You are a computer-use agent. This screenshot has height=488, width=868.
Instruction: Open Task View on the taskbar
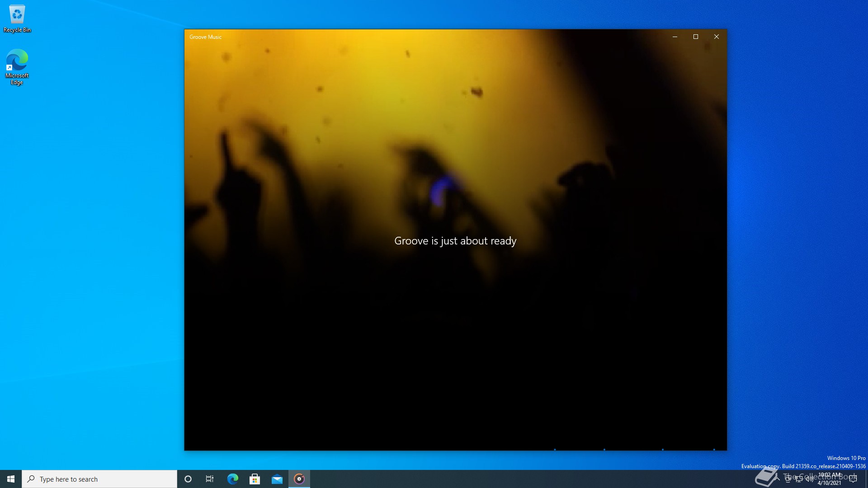click(x=210, y=479)
